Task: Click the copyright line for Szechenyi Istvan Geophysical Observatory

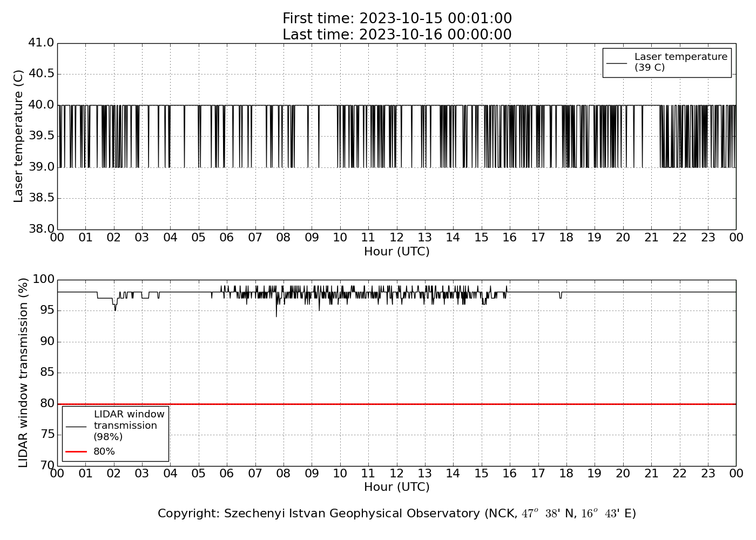Action: 397,514
